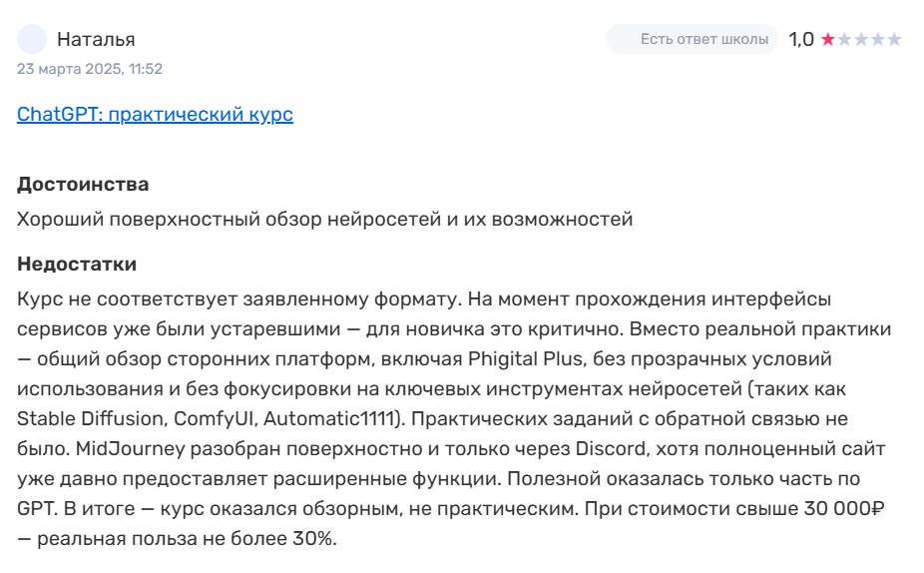924x573 pixels.
Task: Click the 1,0 rating score
Action: click(x=800, y=40)
